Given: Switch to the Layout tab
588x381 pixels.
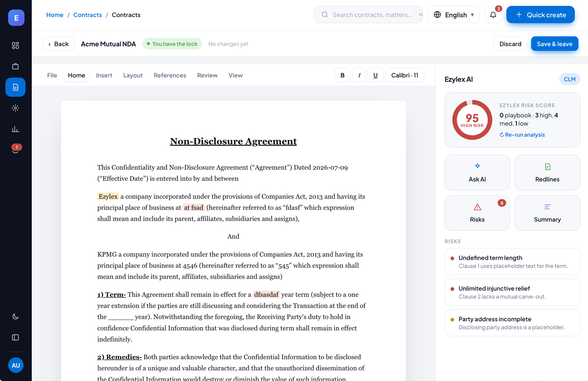Looking at the screenshot, I should click(133, 75).
